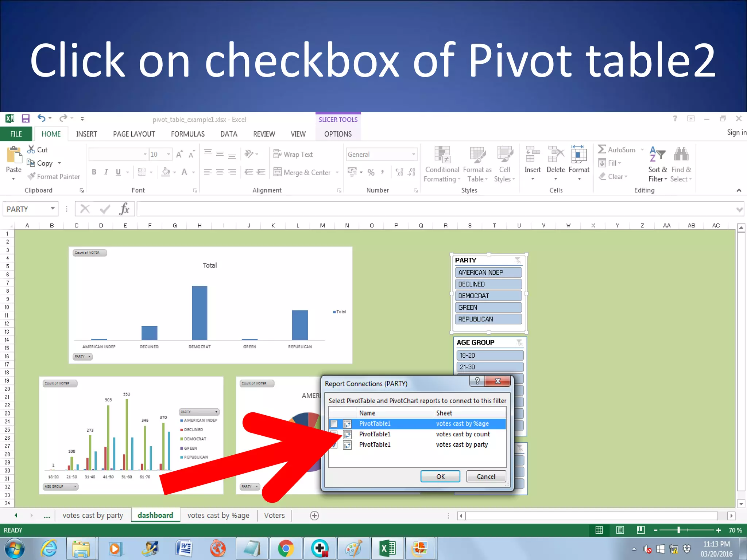Switch to the Voters sheet tab

click(x=274, y=516)
